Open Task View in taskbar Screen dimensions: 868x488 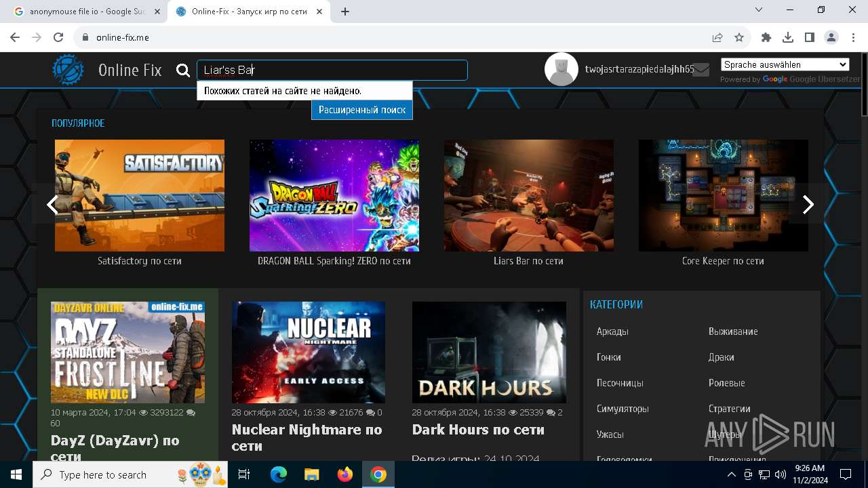(244, 474)
